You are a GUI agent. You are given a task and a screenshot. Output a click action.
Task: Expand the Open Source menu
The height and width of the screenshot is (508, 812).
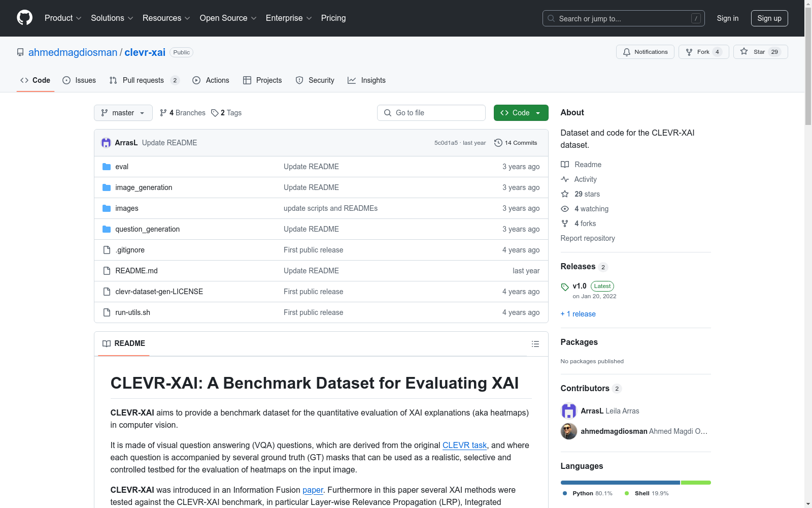click(228, 18)
